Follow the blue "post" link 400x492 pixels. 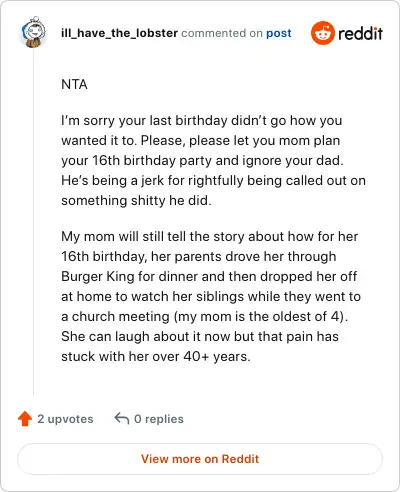pos(279,33)
